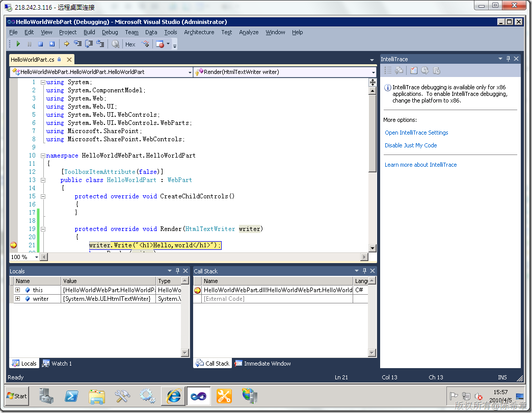
Task: Click the Step Over icon
Action: (x=89, y=44)
